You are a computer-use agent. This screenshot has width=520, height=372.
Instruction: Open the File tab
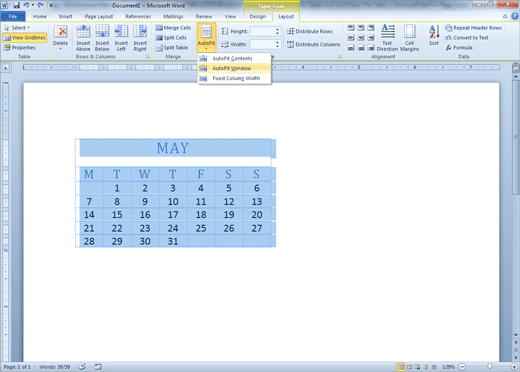(13, 16)
